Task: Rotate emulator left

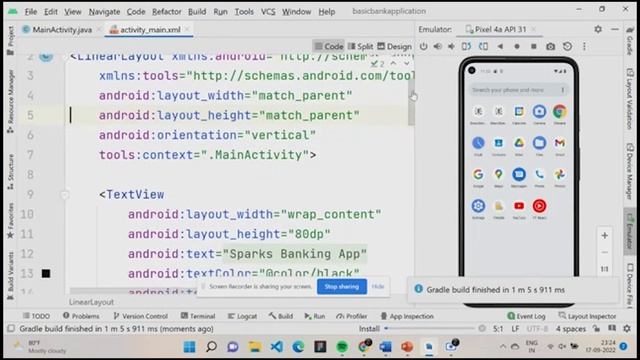Action: tap(467, 47)
